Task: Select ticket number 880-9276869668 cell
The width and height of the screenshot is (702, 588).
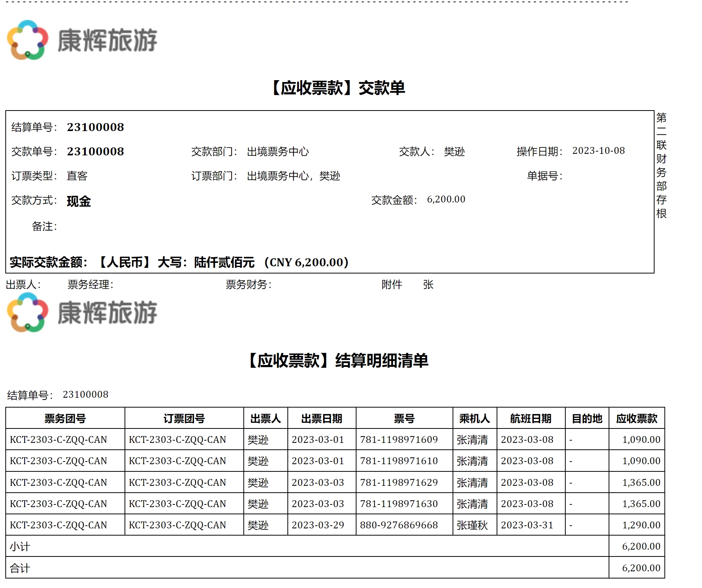Action: pyautogui.click(x=399, y=525)
